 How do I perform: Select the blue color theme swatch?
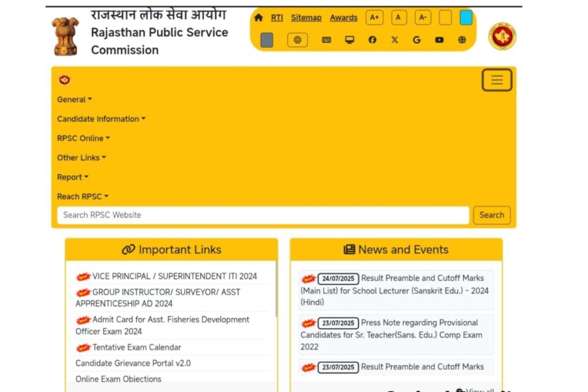point(466,18)
